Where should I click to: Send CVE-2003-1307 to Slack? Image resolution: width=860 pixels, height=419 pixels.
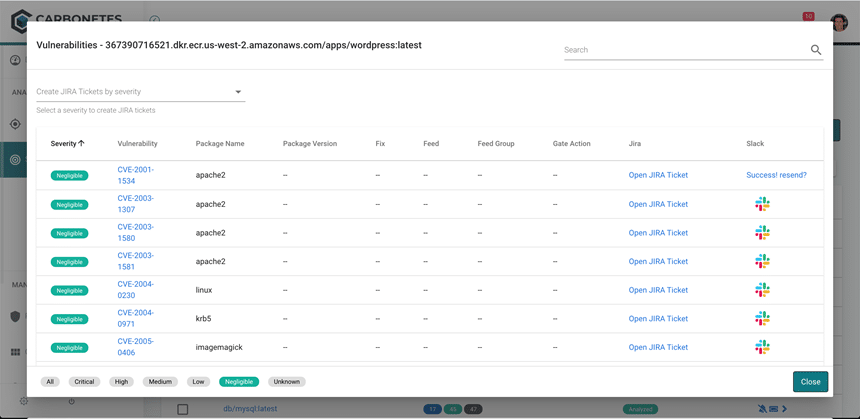(762, 204)
